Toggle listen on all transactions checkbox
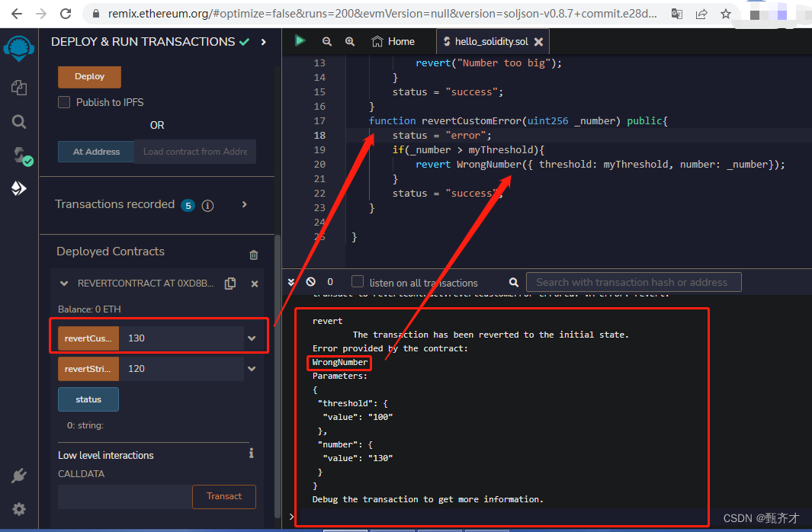 point(358,281)
